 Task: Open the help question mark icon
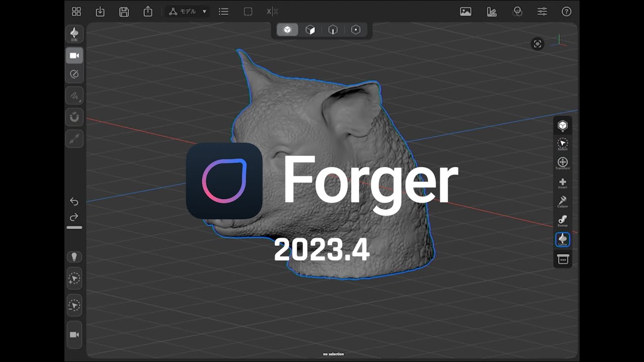point(567,12)
